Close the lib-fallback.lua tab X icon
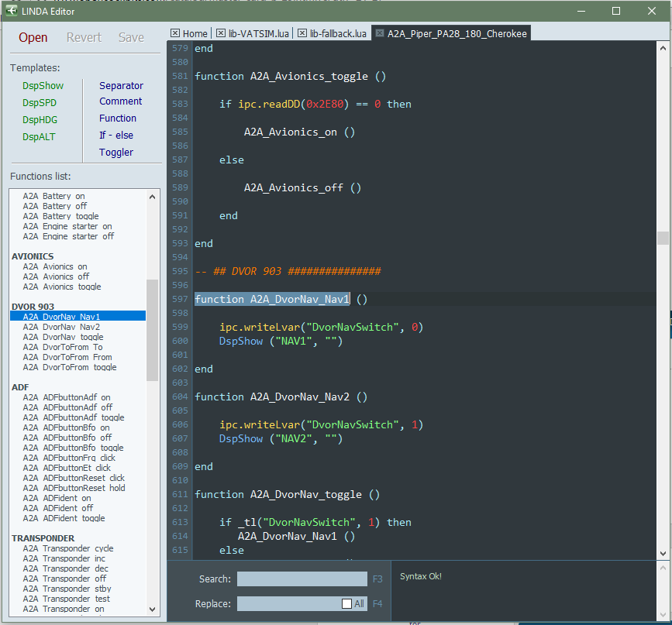The image size is (672, 625). (x=302, y=33)
